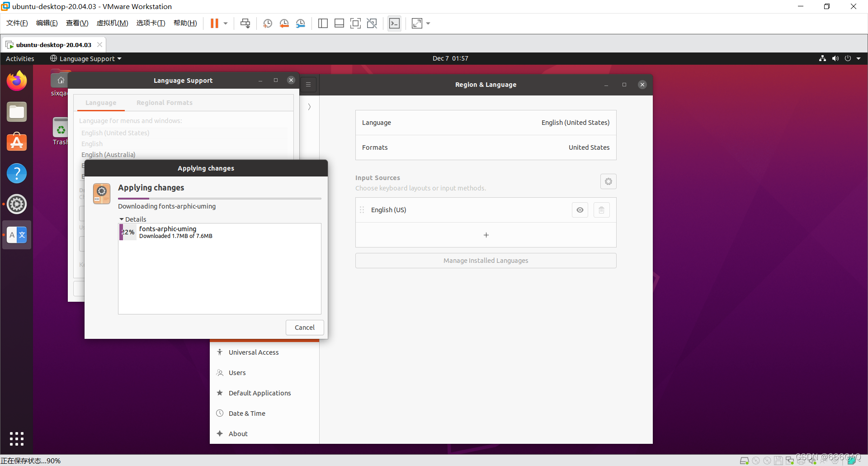868x466 pixels.
Task: Toggle the console view button
Action: (394, 23)
